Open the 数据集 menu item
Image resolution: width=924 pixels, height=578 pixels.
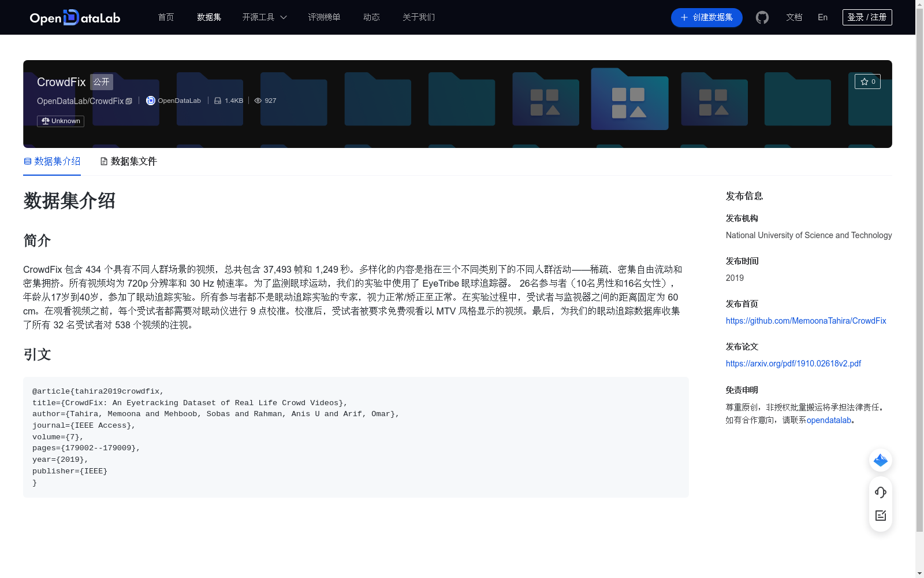[209, 17]
